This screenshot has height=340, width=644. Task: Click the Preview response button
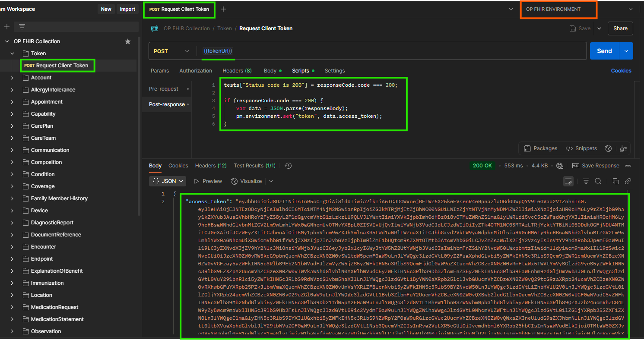tap(208, 181)
